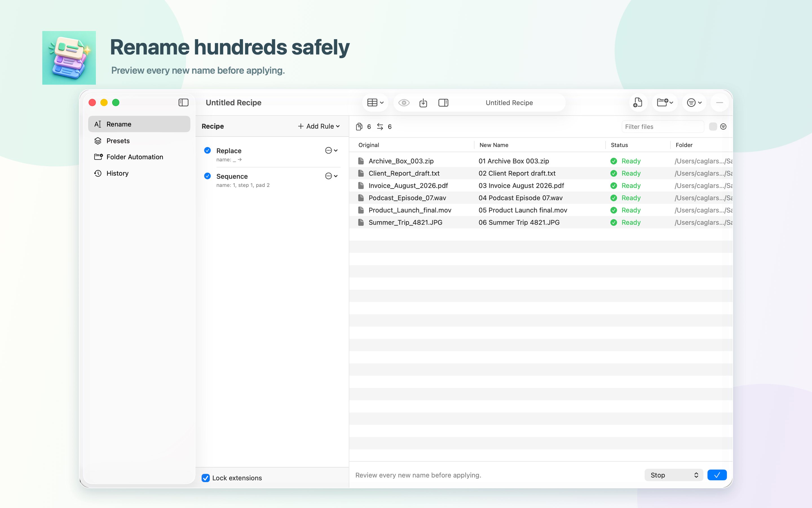Click the green Ready check icon for Archive_Box_003.zip
This screenshot has height=508, width=812.
pos(614,161)
